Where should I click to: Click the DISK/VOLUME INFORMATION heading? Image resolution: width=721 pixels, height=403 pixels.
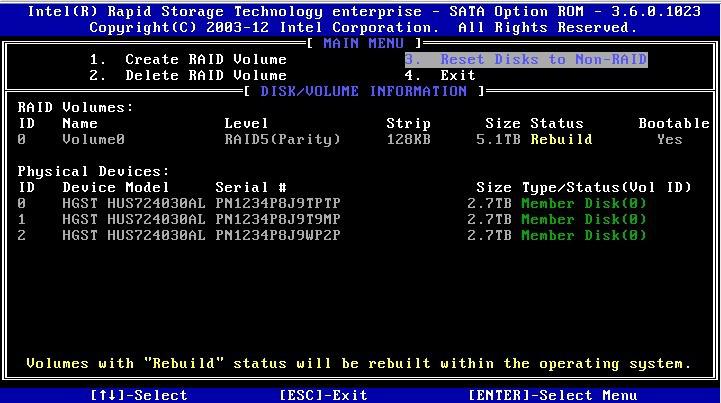[x=363, y=91]
